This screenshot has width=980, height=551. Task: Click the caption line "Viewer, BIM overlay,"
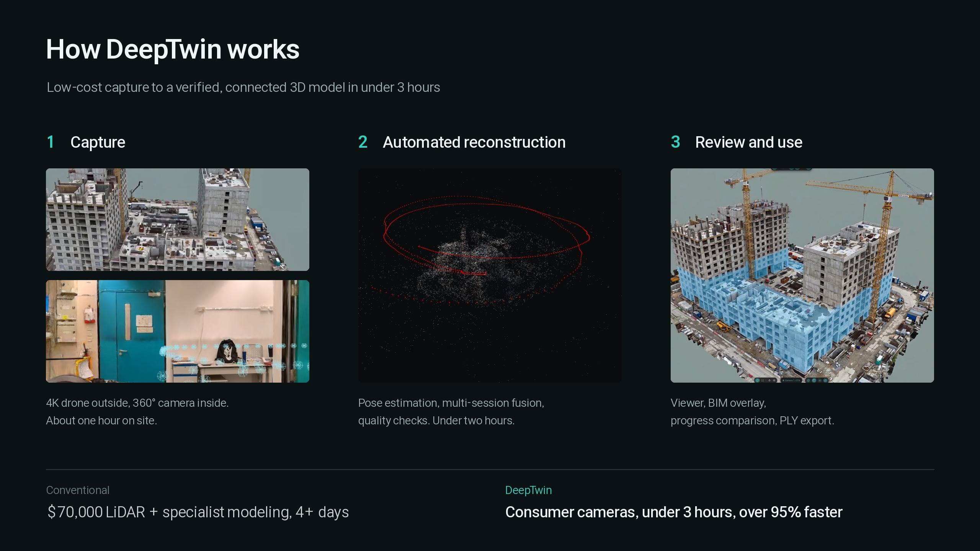click(718, 403)
